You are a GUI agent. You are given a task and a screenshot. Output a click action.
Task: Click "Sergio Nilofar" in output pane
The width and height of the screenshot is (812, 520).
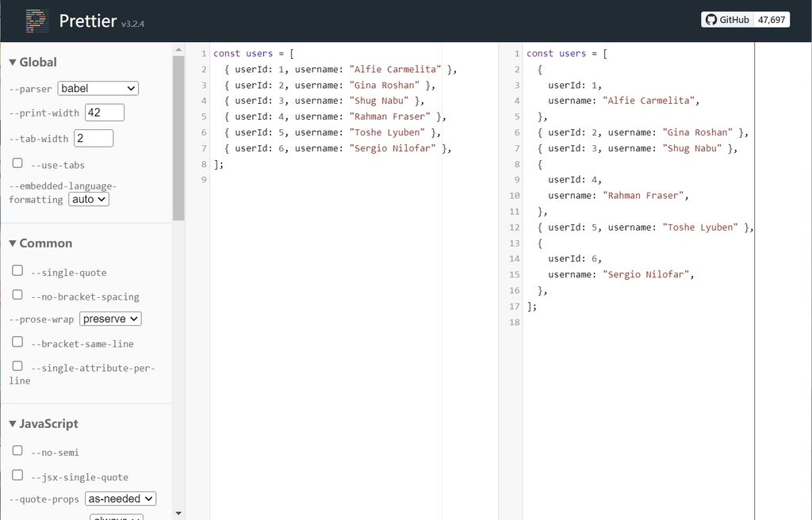click(x=645, y=274)
